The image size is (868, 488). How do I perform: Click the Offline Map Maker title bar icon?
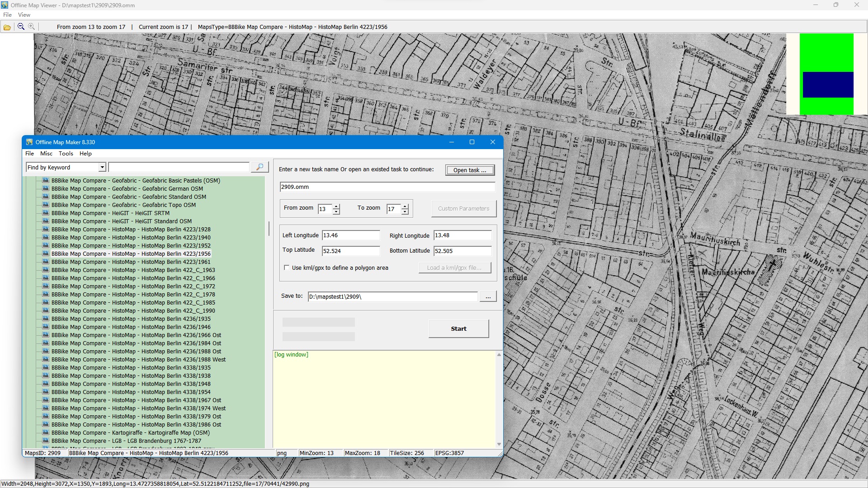(29, 142)
